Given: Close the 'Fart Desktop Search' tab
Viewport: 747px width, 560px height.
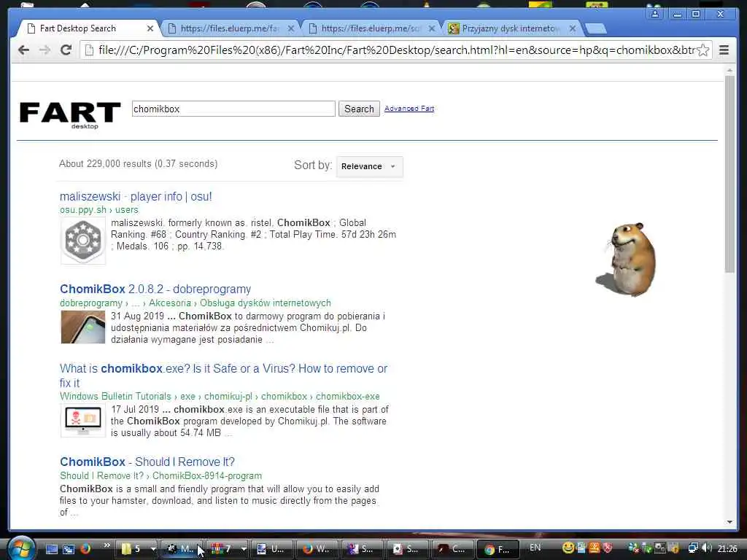Looking at the screenshot, I should point(150,28).
